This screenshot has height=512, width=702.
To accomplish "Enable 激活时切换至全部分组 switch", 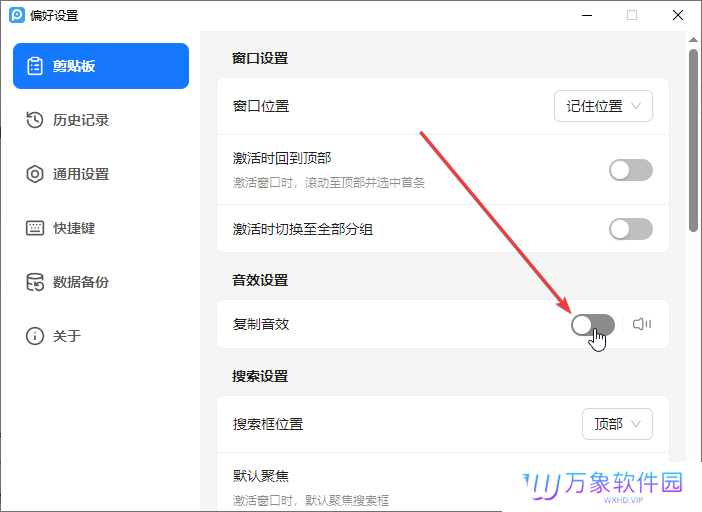I will coord(631,229).
